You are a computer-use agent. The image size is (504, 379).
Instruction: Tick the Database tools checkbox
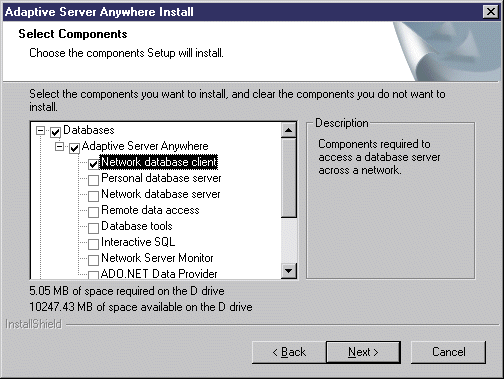(93, 228)
